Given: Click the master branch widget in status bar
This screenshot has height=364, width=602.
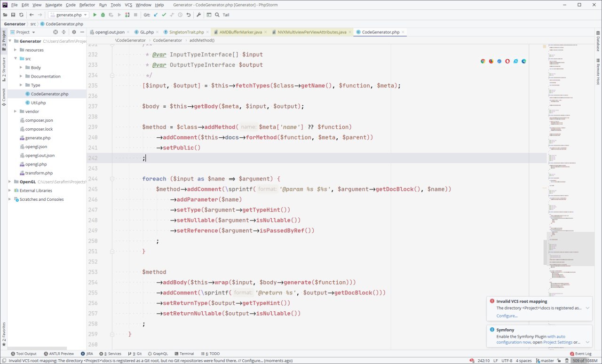Looking at the screenshot, I should point(545,361).
